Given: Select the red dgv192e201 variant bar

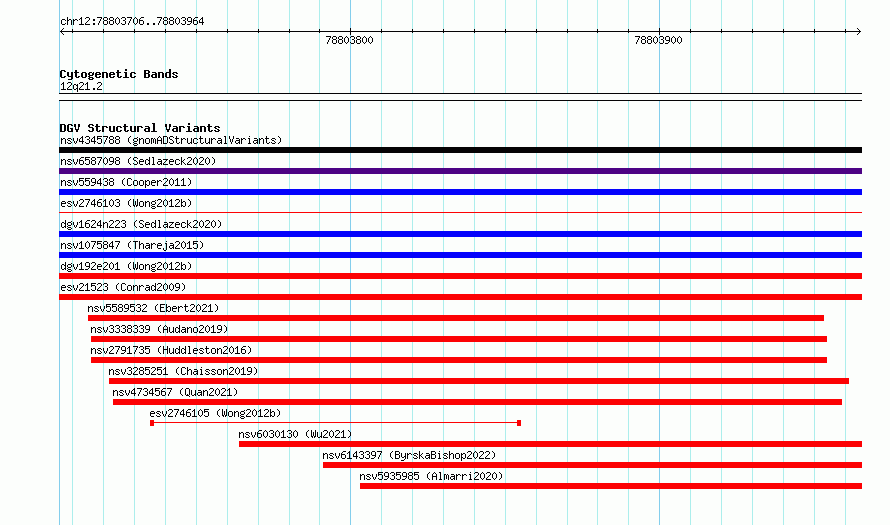Looking at the screenshot, I should 460,276.
